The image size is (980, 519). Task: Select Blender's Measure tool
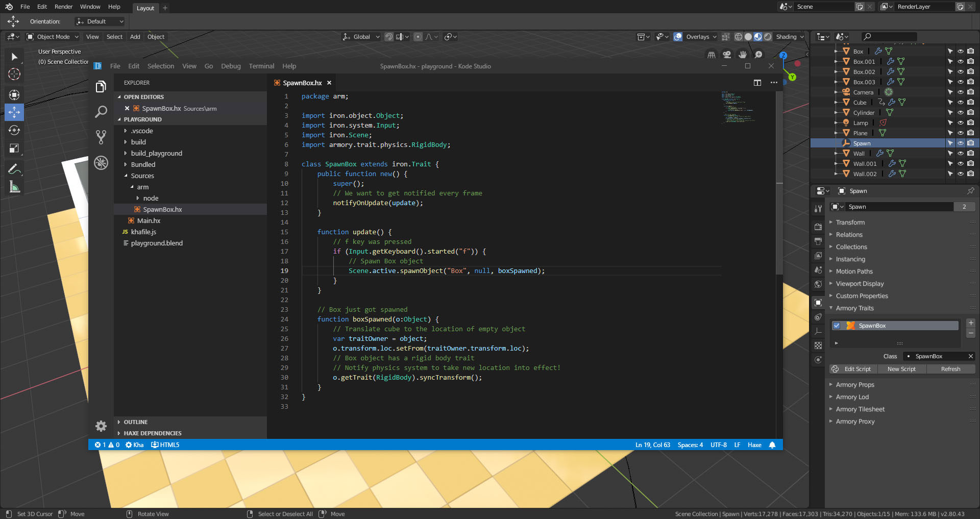tap(14, 187)
